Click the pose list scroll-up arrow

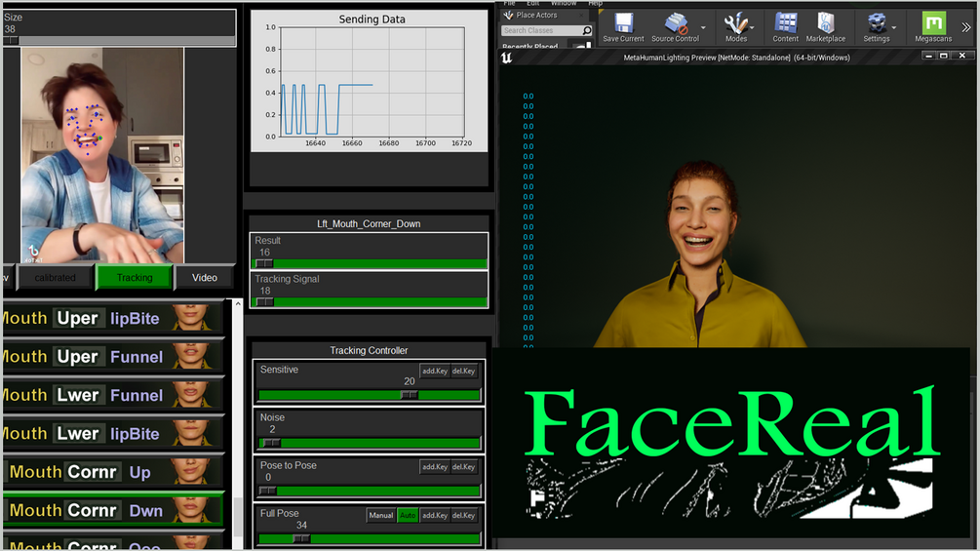click(x=238, y=303)
